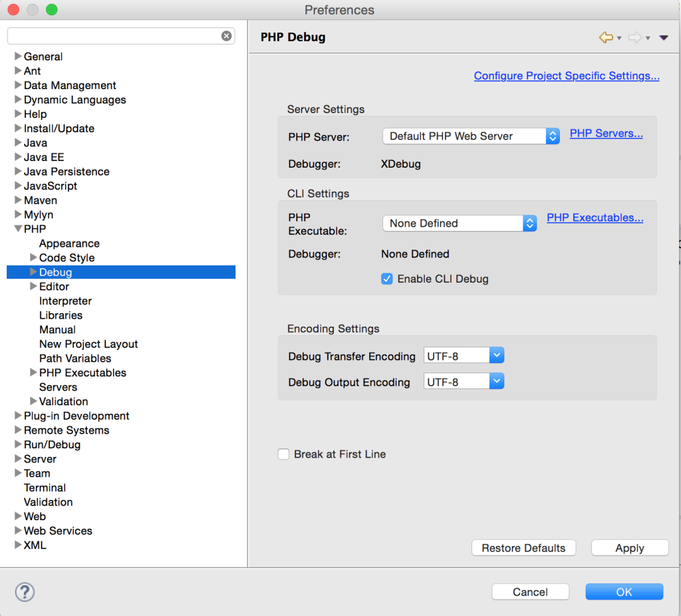
Task: Open Configure Project Specific Settings link
Action: pos(567,76)
